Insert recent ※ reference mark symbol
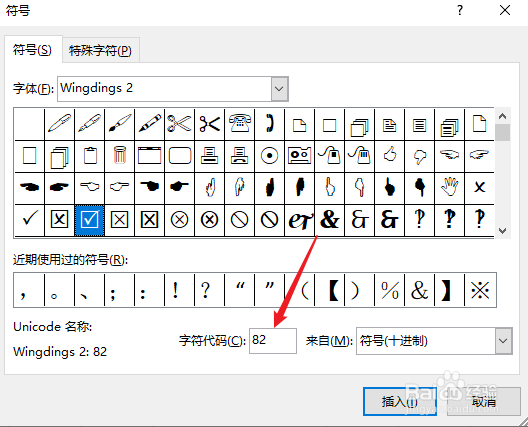Image resolution: width=528 pixels, height=427 pixels. click(480, 290)
